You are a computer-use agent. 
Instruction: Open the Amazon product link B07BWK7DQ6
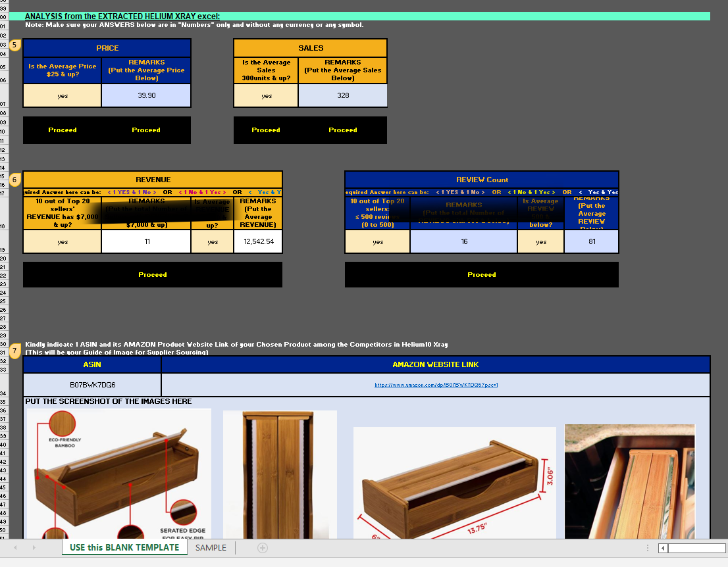tap(436, 385)
